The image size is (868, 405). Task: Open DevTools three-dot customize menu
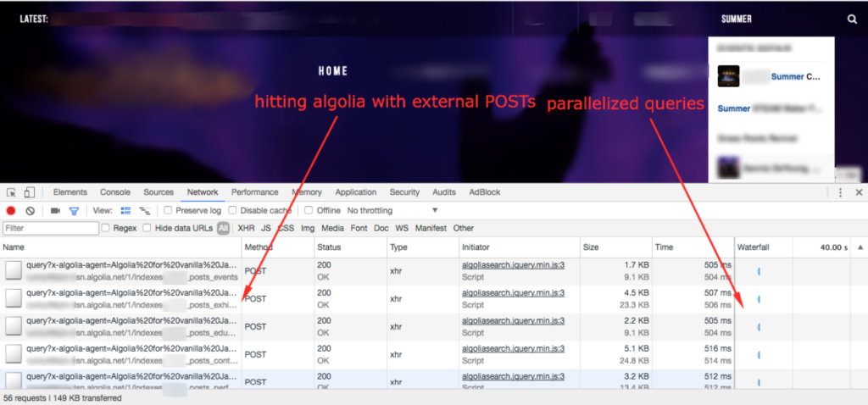(838, 193)
